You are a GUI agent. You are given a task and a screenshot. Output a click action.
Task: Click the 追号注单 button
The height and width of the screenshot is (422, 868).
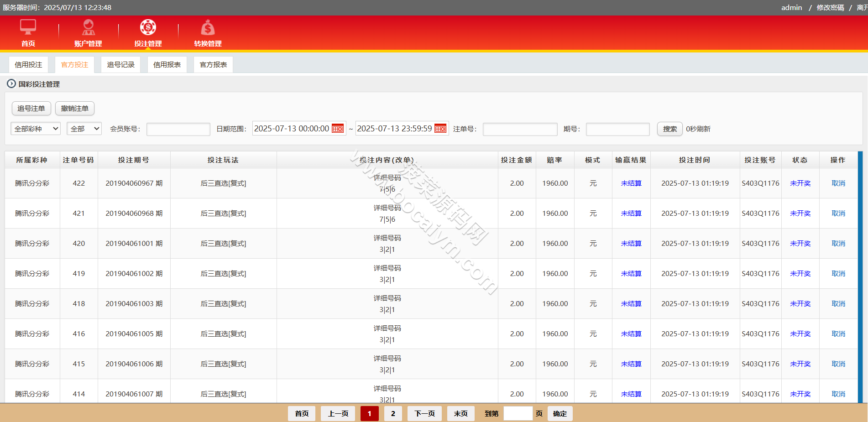click(31, 109)
